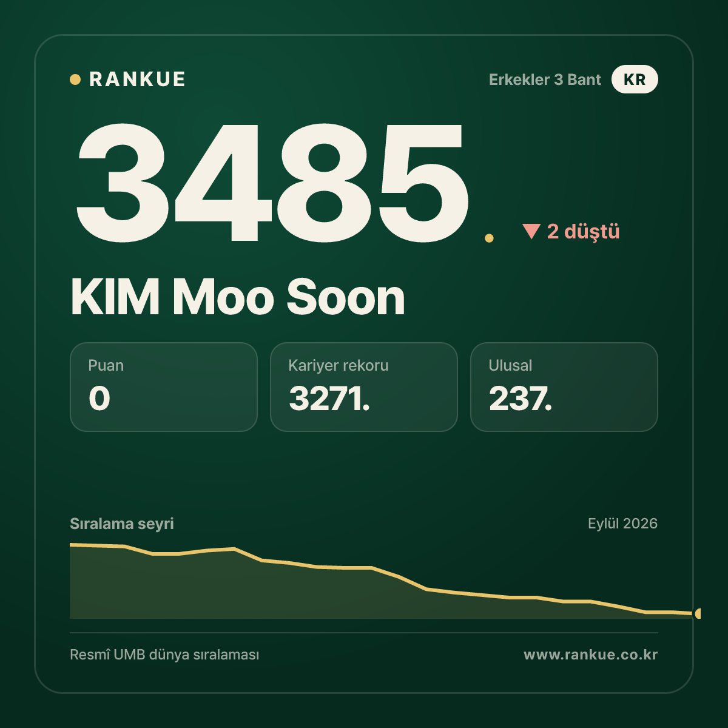Click the RANKUE logo text
728x728 pixels.
(x=137, y=79)
